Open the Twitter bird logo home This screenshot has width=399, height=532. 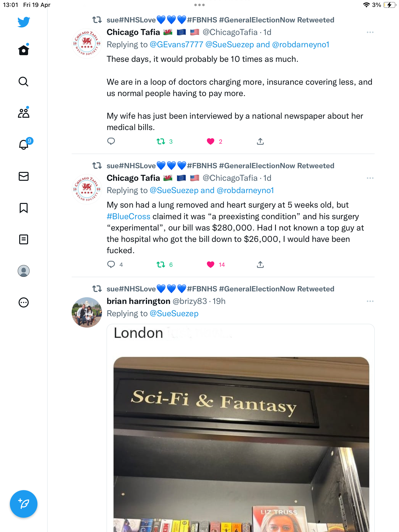click(x=24, y=22)
